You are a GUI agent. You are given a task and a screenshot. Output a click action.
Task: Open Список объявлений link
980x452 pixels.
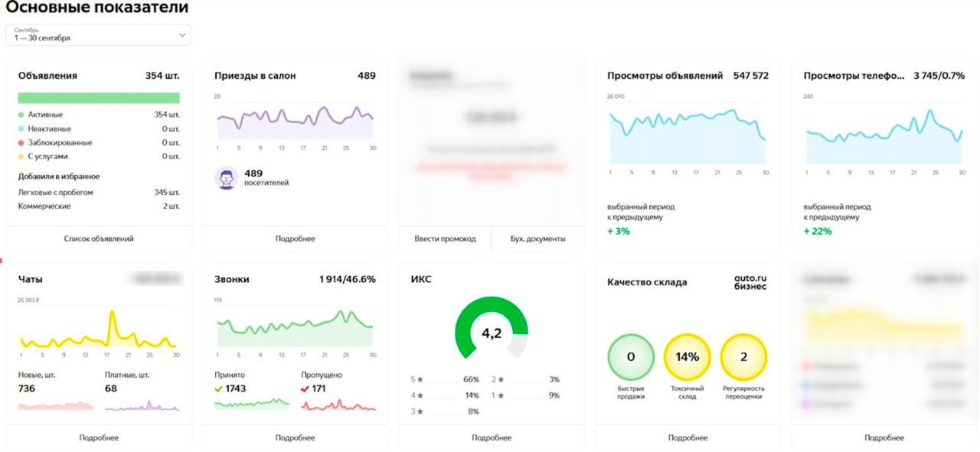(x=99, y=239)
